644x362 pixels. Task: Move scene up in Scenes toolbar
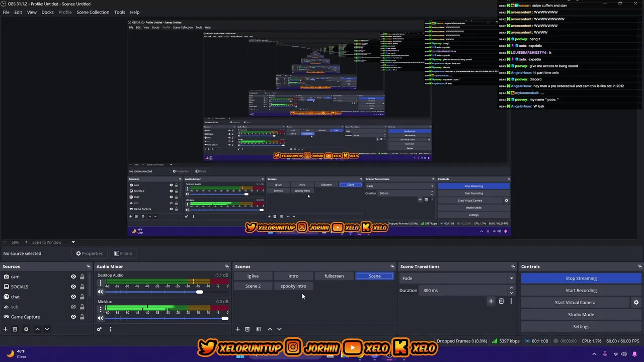270,329
